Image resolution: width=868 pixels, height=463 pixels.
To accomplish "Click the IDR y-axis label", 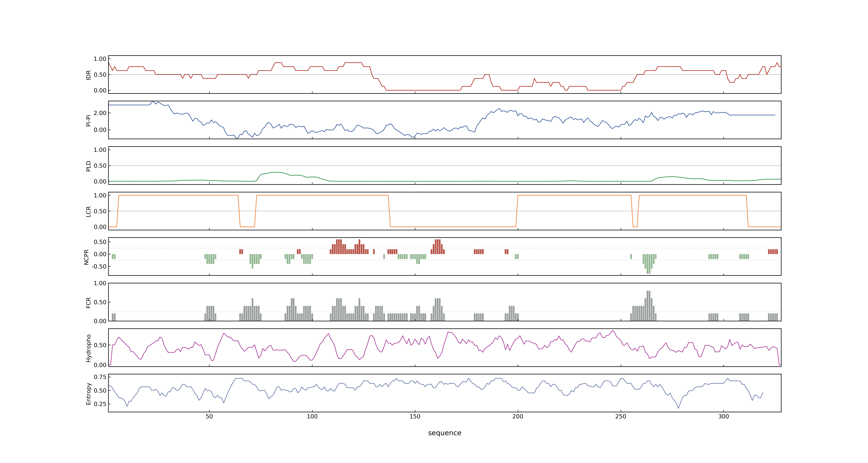I will (89, 75).
